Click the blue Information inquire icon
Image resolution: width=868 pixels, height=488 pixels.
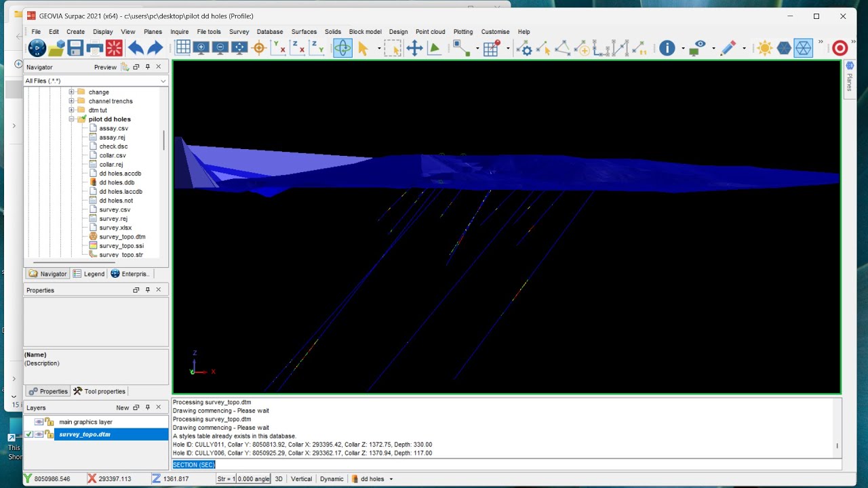point(667,48)
